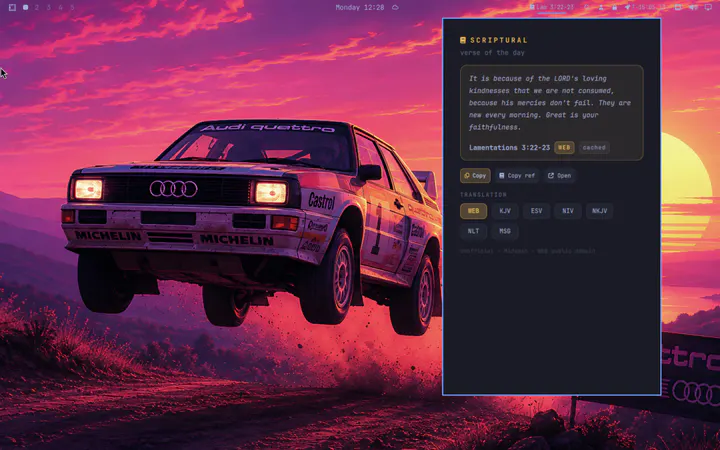Choose the MSG translation
Viewport: 720px width, 450px height.
click(x=505, y=231)
